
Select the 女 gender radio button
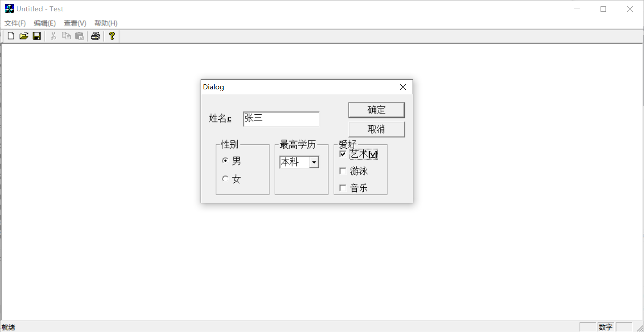[225, 178]
